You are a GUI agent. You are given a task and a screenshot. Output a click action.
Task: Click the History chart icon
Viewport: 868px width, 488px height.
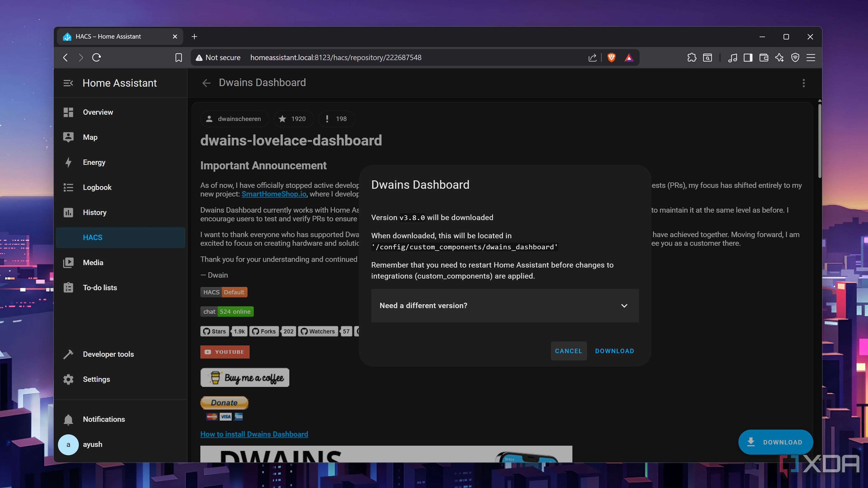(x=68, y=213)
